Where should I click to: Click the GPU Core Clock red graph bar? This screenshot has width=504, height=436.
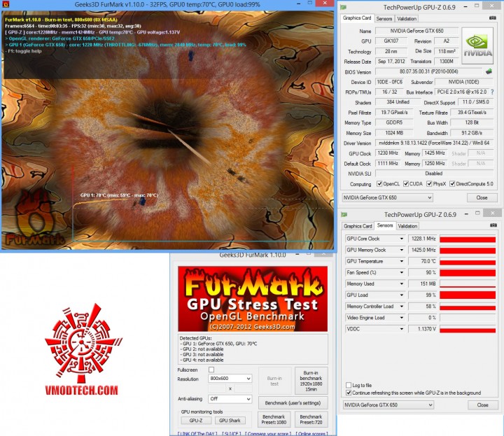click(x=468, y=239)
